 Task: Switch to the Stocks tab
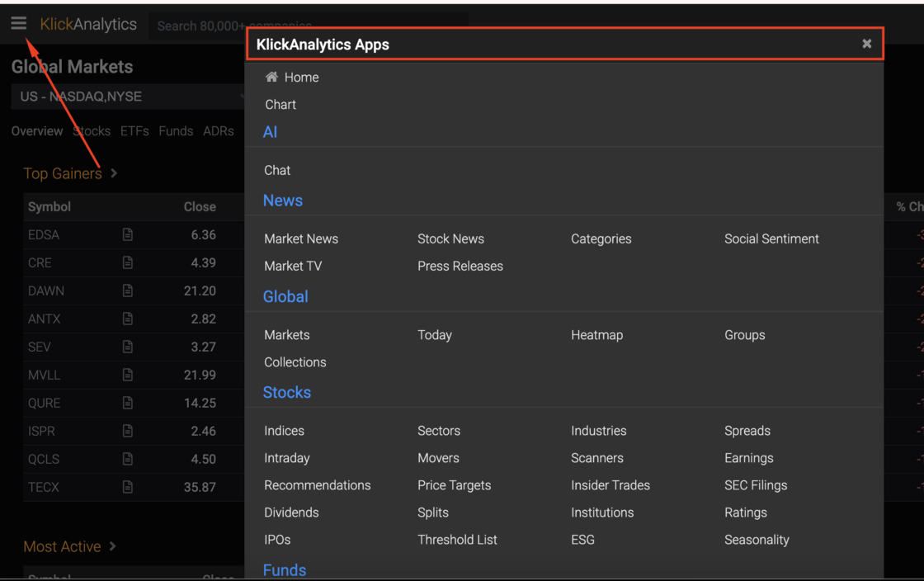[92, 131]
